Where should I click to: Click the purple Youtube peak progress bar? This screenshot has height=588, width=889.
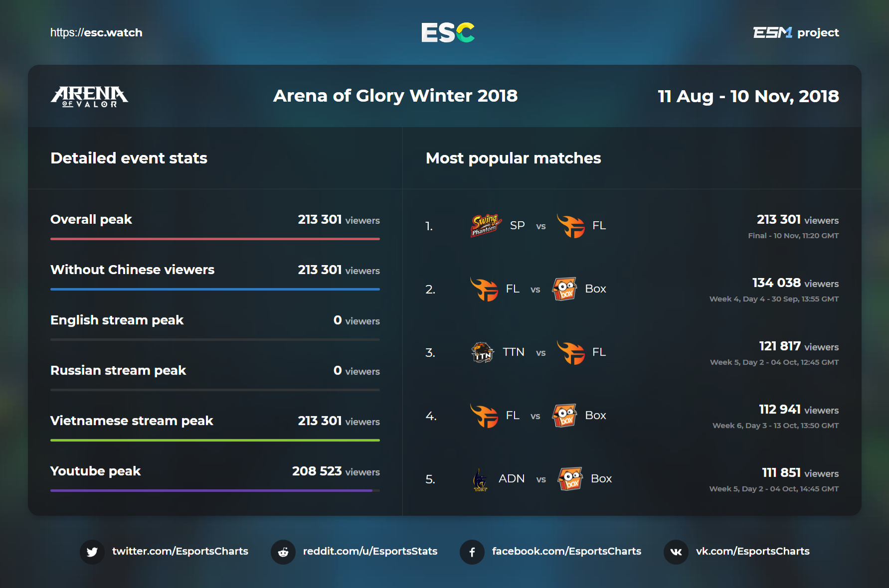tap(211, 490)
